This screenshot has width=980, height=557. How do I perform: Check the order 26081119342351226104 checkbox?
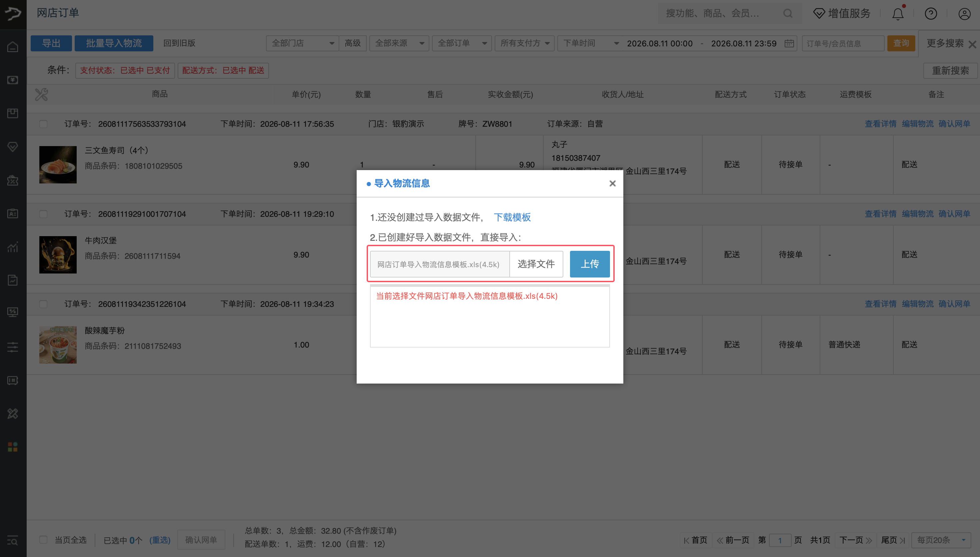pyautogui.click(x=43, y=304)
